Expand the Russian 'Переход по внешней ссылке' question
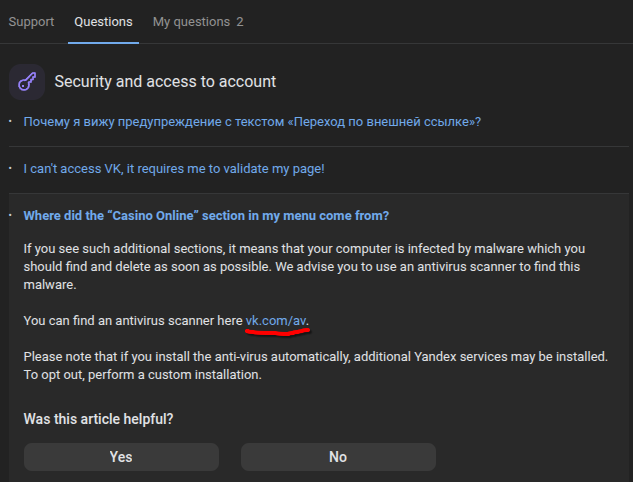633x482 pixels. click(252, 122)
